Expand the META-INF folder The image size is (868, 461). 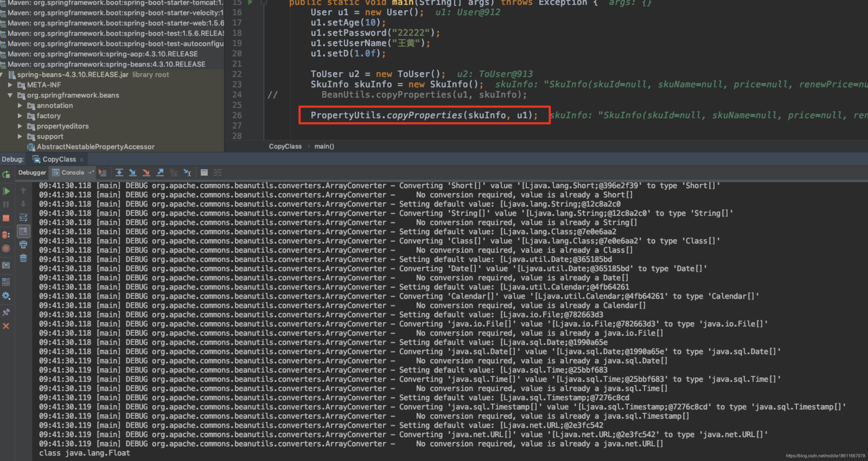pos(10,85)
